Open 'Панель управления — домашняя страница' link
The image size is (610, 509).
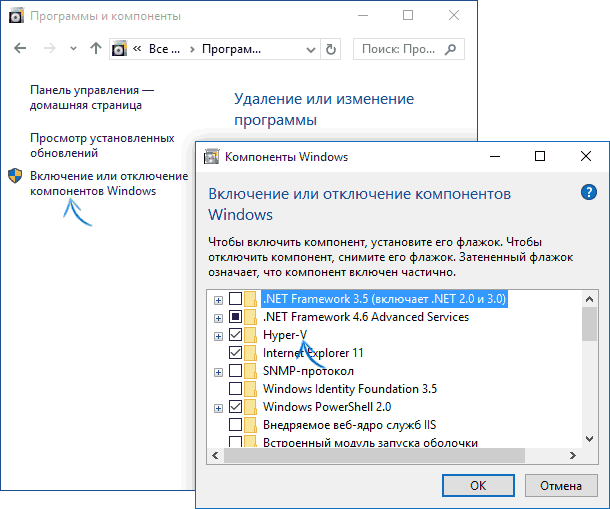(x=92, y=98)
